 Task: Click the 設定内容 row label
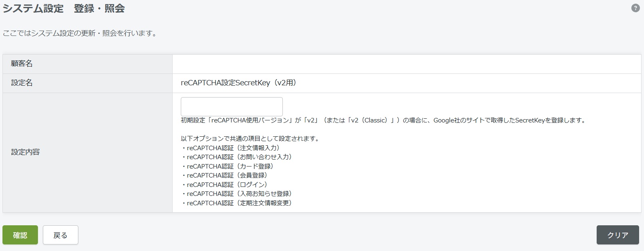(25, 152)
